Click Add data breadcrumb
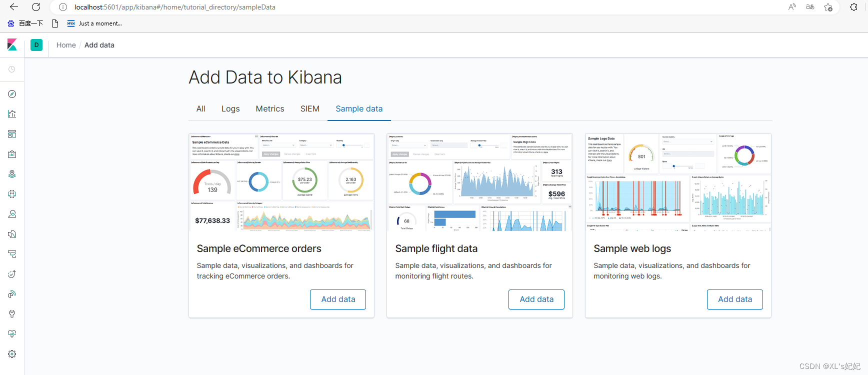 99,45
